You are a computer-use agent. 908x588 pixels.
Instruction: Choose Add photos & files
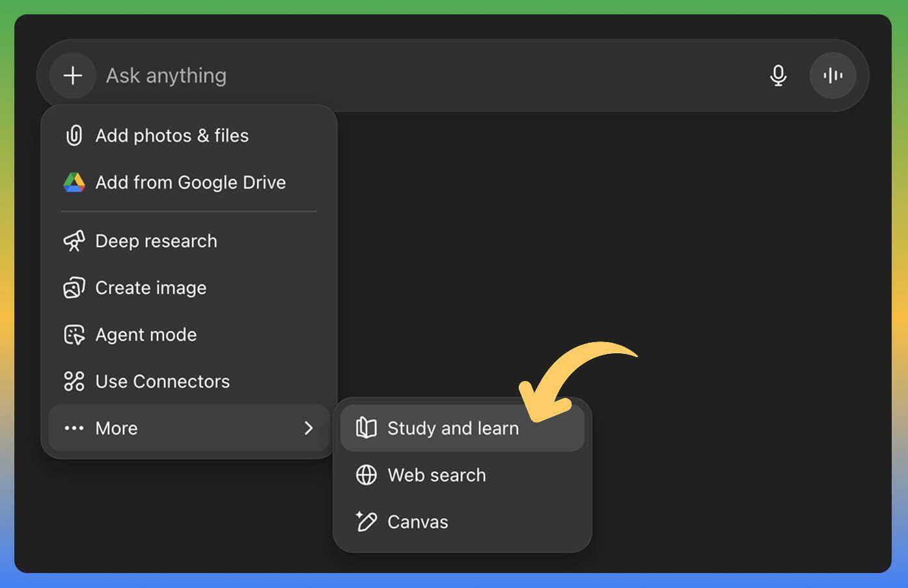(189, 135)
